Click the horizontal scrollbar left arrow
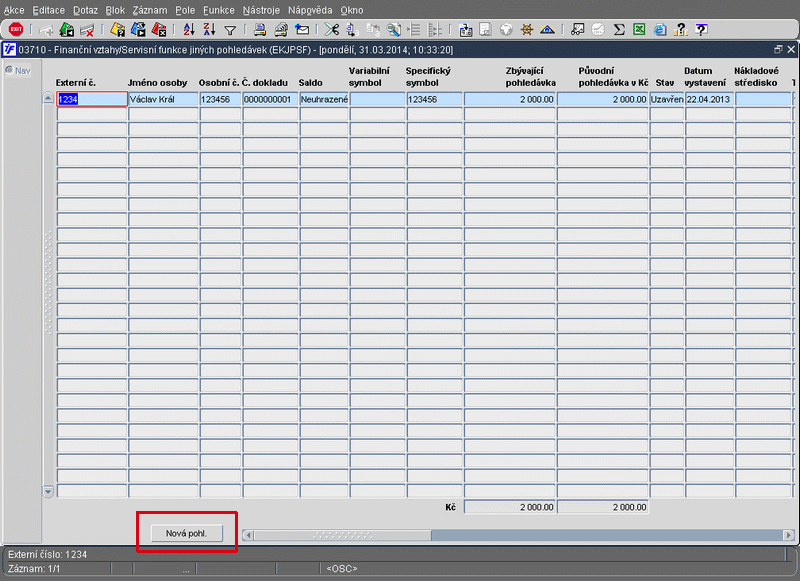The image size is (800, 581). click(x=248, y=535)
